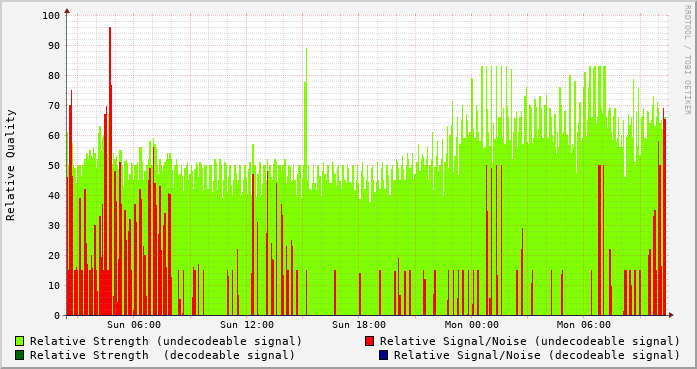Click the Sun 06:00 time axis label
Screen dimensions: 697x369
pos(134,325)
